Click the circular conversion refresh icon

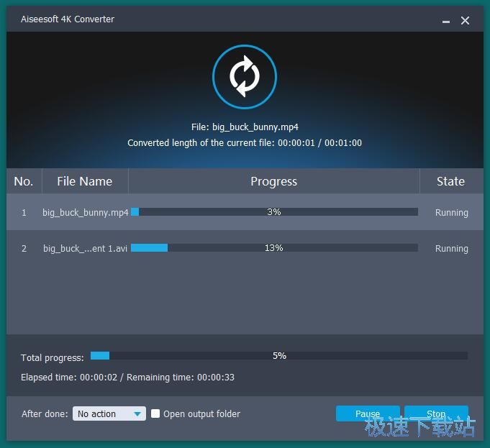tap(245, 77)
